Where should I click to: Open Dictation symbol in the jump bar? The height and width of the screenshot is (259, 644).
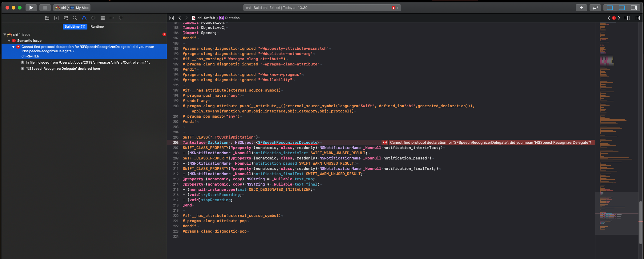point(230,18)
